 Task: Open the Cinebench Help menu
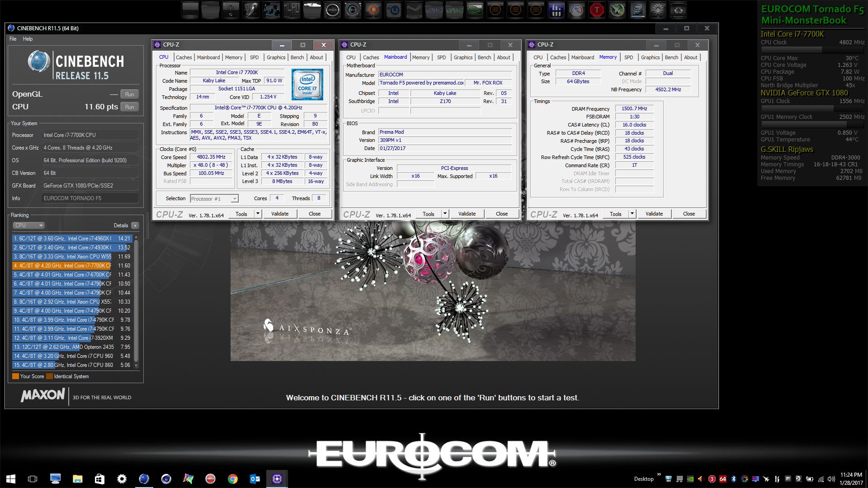click(28, 39)
